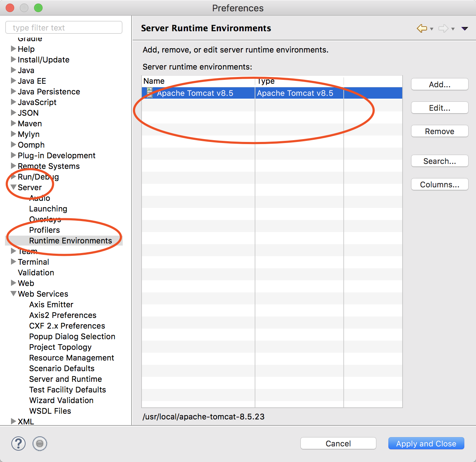Select Runtime Environments in the tree
The height and width of the screenshot is (462, 476).
click(x=71, y=241)
